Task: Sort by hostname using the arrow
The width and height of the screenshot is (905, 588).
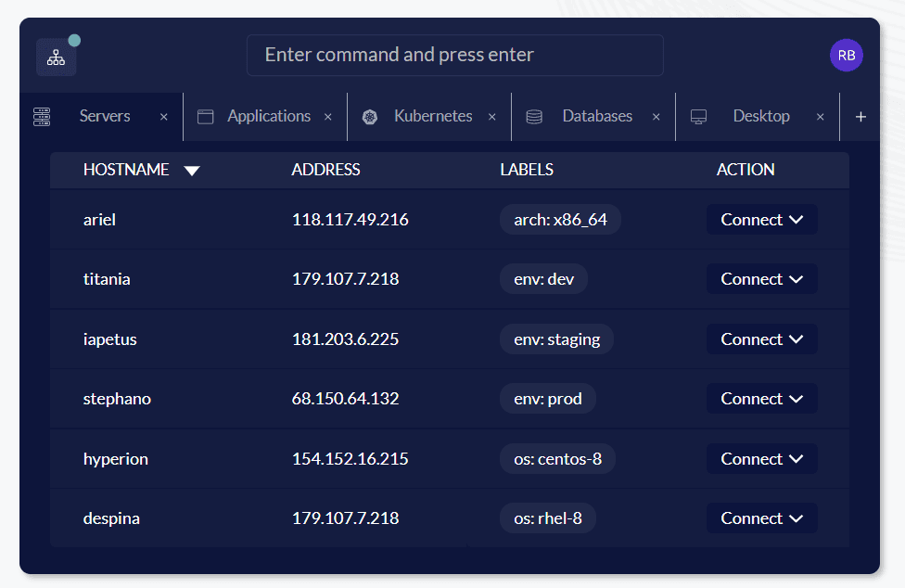Action: tap(192, 171)
